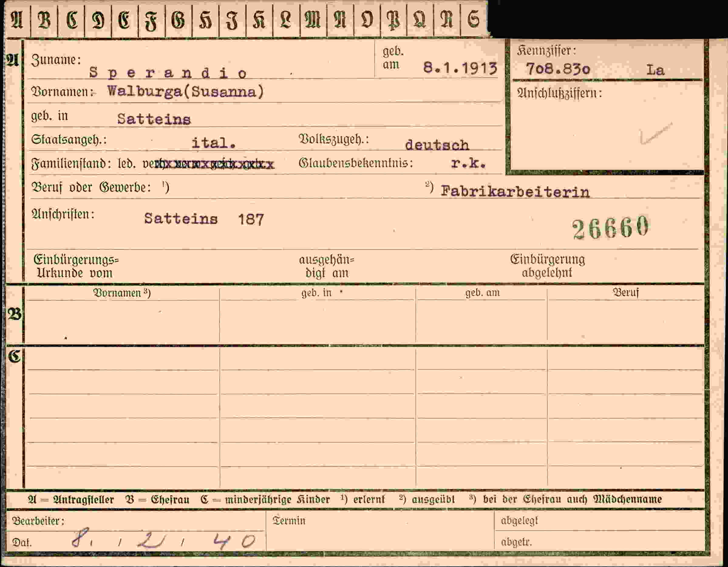Open alphabet index tab L
This screenshot has width=728, height=567.
tap(286, 20)
